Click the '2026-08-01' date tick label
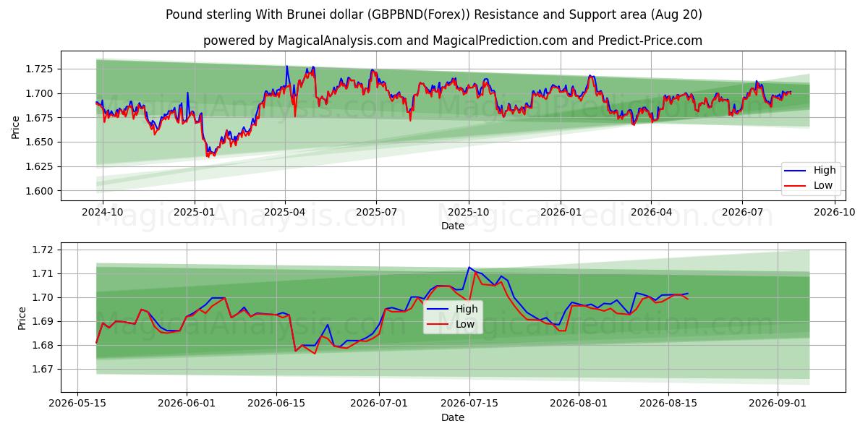Screen dimensions: 868x434 point(579,404)
